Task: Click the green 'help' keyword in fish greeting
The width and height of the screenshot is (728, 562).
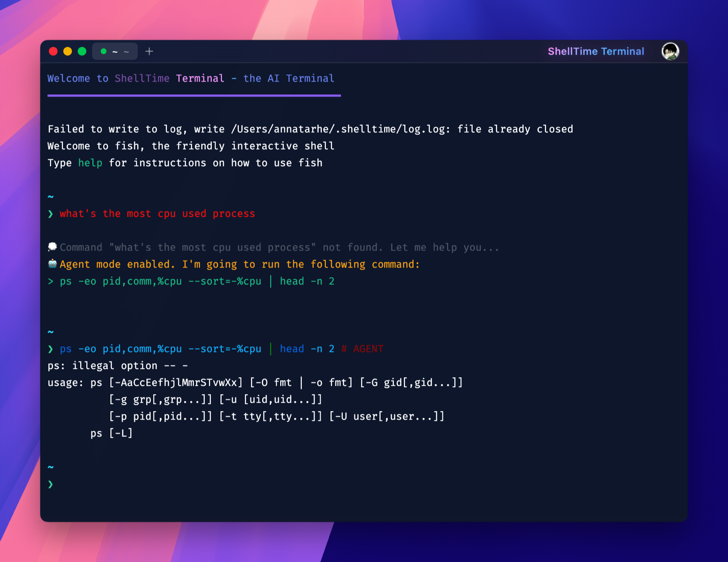Action: click(90, 163)
